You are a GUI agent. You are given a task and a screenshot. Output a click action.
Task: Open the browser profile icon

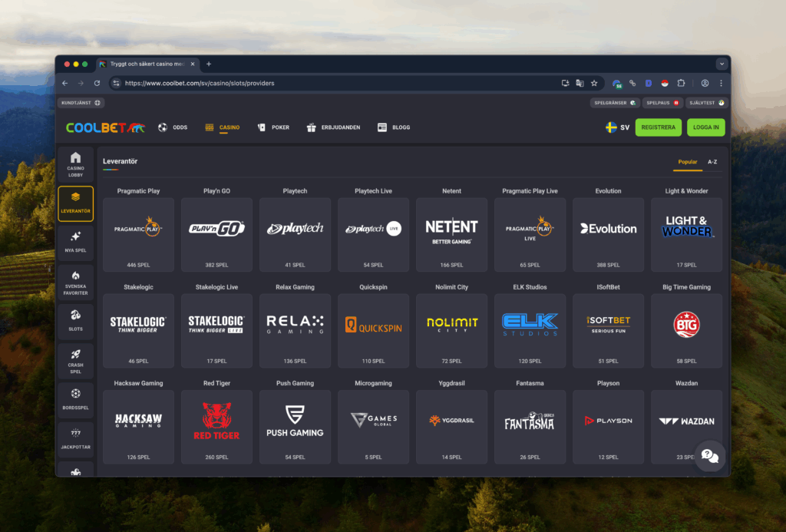click(x=705, y=83)
